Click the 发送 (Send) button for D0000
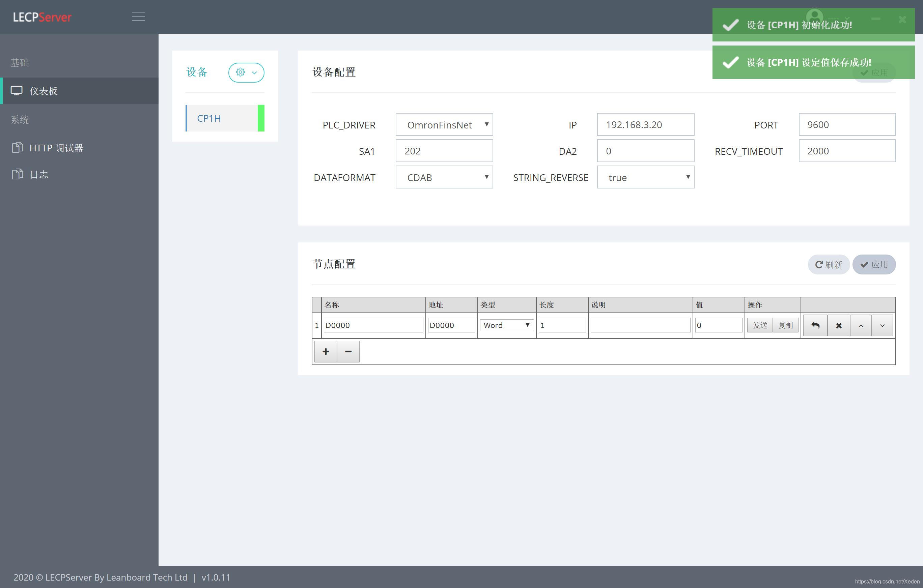 pyautogui.click(x=759, y=325)
